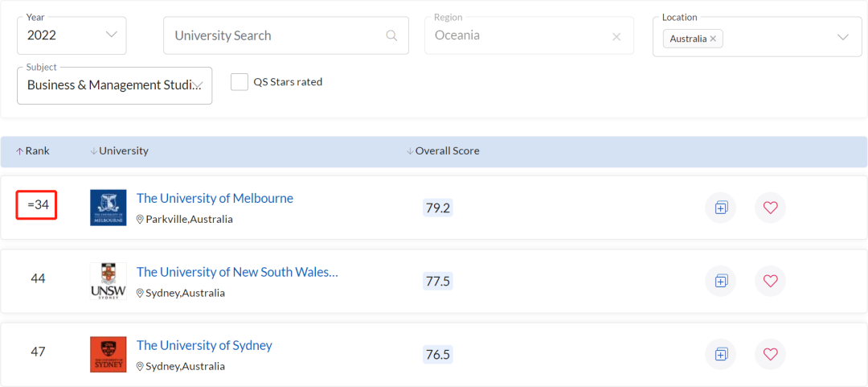Open the Subject dropdown
This screenshot has width=868, height=387.
coord(115,85)
